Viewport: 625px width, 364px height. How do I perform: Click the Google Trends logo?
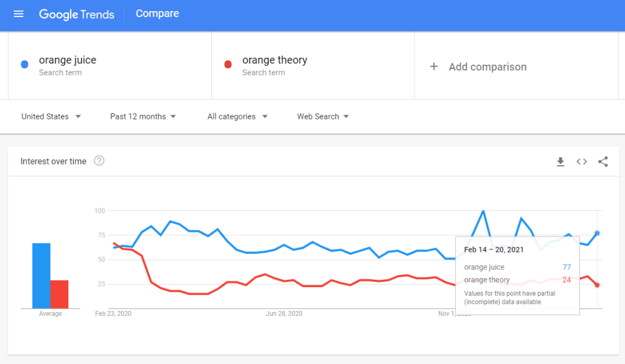[x=76, y=13]
